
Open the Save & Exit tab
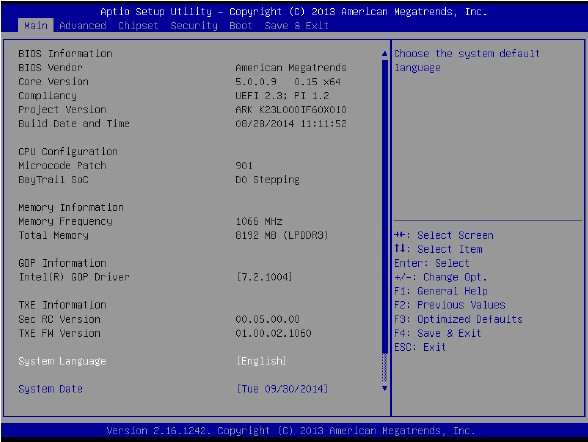296,25
